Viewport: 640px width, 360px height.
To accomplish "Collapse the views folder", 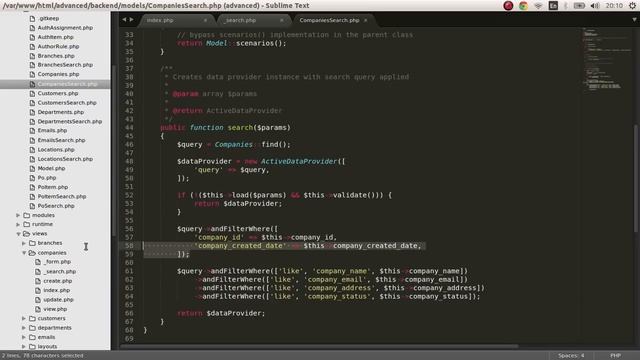I will point(18,234).
